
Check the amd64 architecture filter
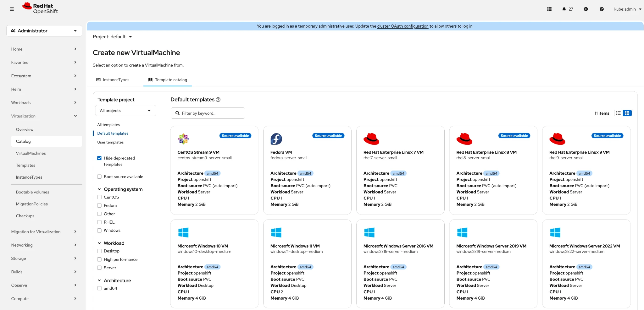click(99, 288)
